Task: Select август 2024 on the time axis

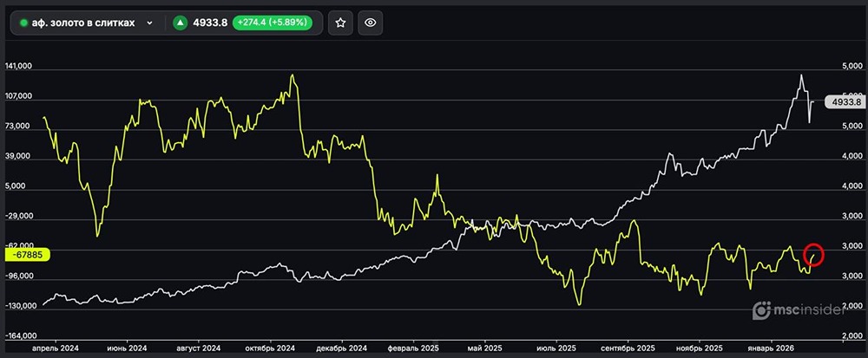Action: coord(199,348)
